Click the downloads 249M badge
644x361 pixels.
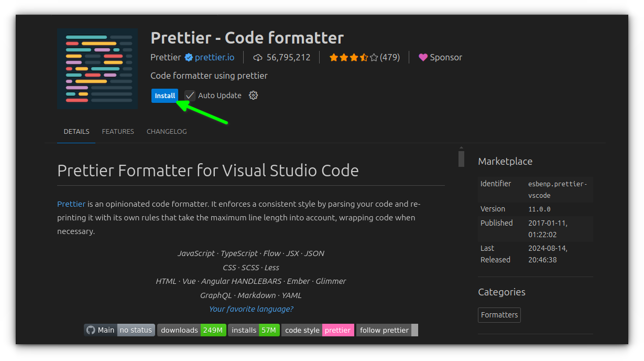click(192, 330)
